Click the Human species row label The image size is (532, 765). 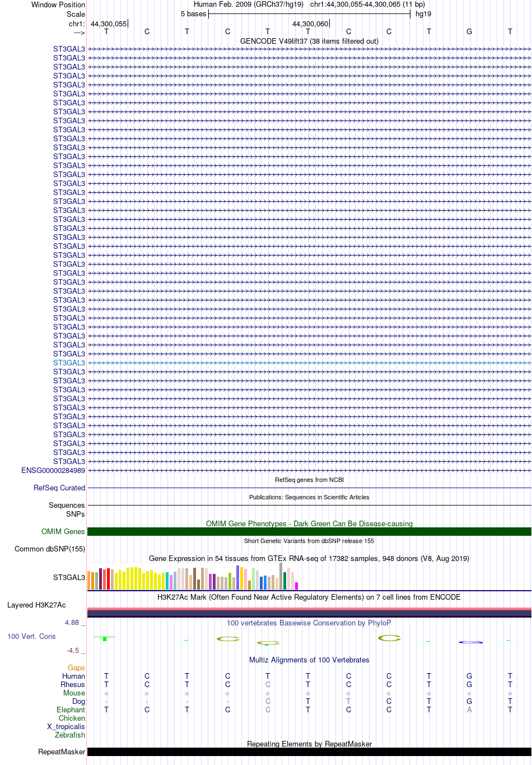73,676
